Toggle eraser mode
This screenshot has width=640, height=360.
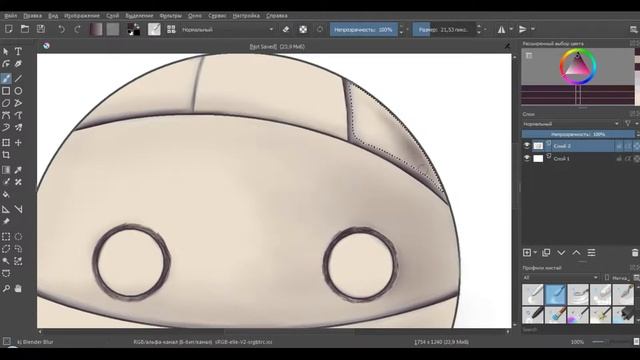[x=286, y=29]
